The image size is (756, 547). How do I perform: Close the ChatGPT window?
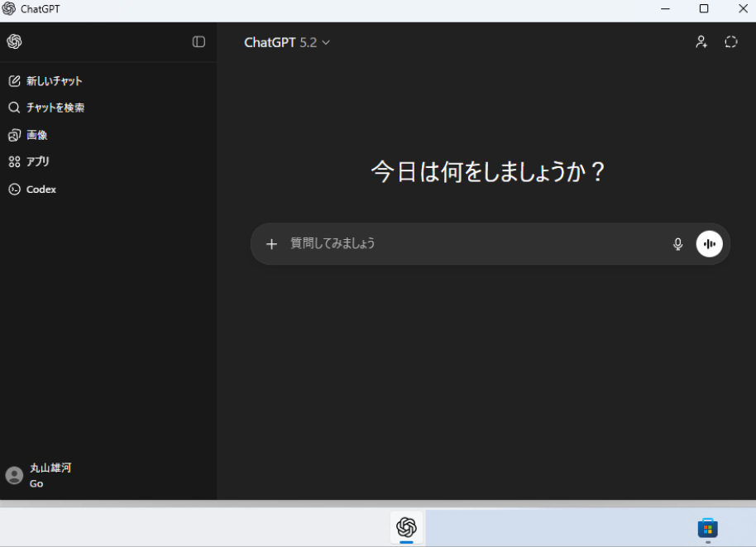743,8
